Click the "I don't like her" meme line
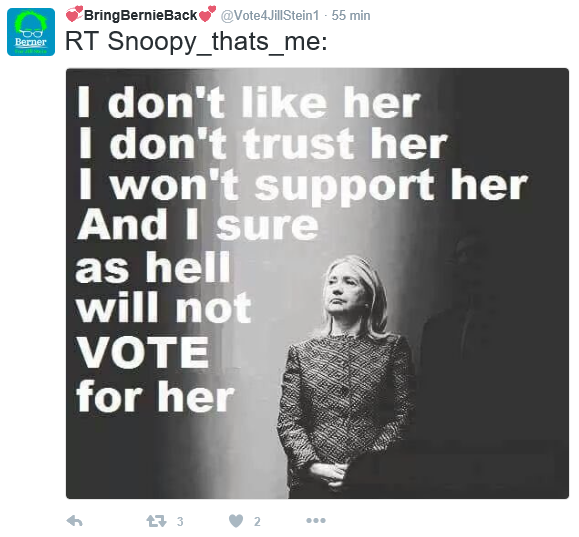This screenshot has width=579, height=537. pos(249,102)
